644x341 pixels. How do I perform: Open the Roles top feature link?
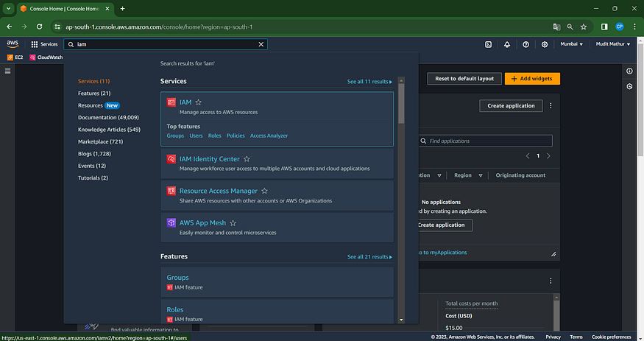point(214,136)
